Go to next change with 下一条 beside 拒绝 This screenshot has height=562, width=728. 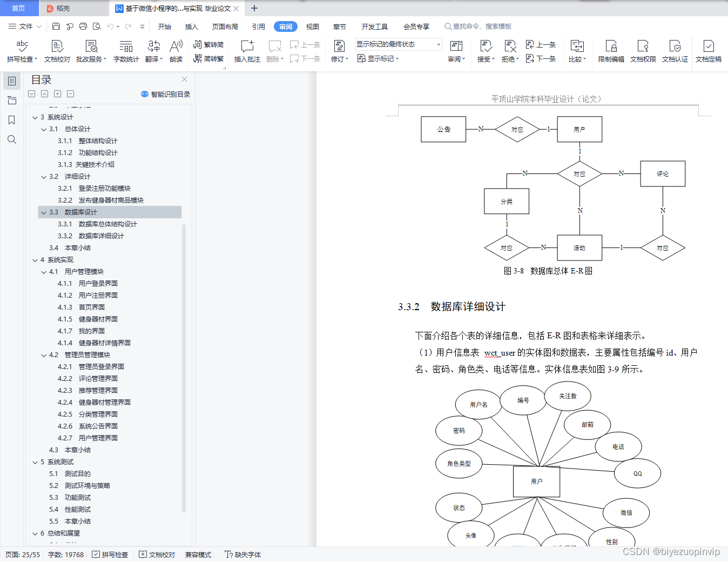541,58
